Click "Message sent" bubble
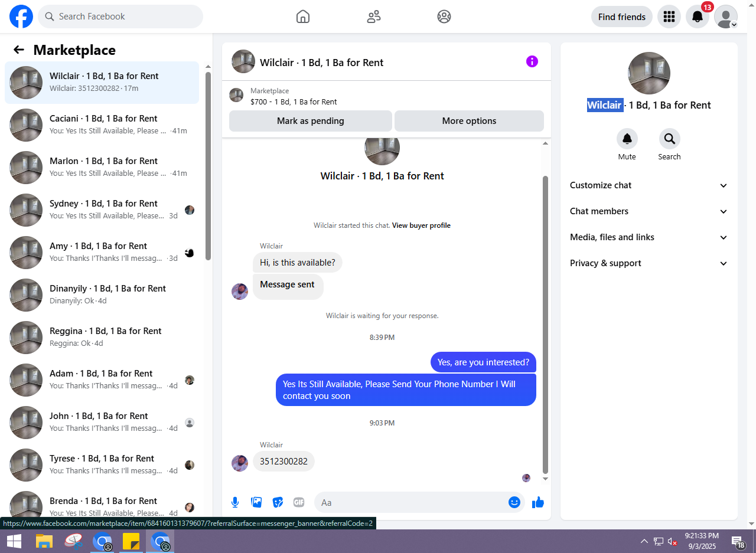Screen dimensions: 756x553 288,286
